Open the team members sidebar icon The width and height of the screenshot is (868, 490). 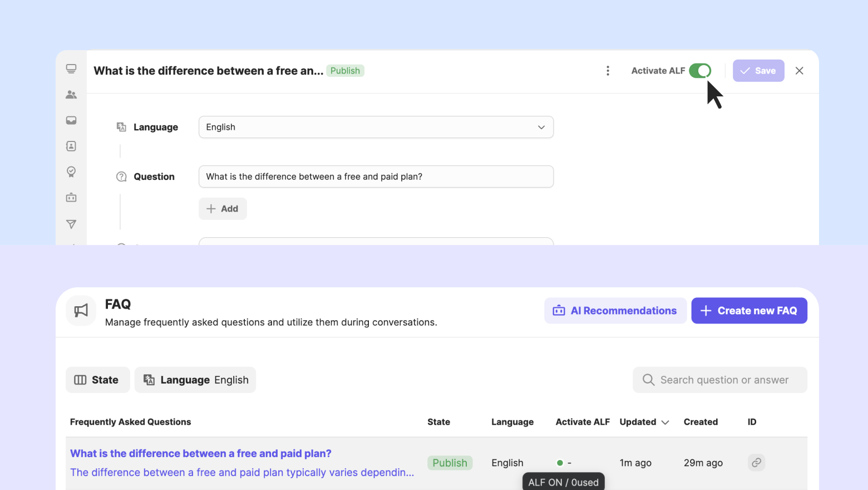[x=71, y=95]
